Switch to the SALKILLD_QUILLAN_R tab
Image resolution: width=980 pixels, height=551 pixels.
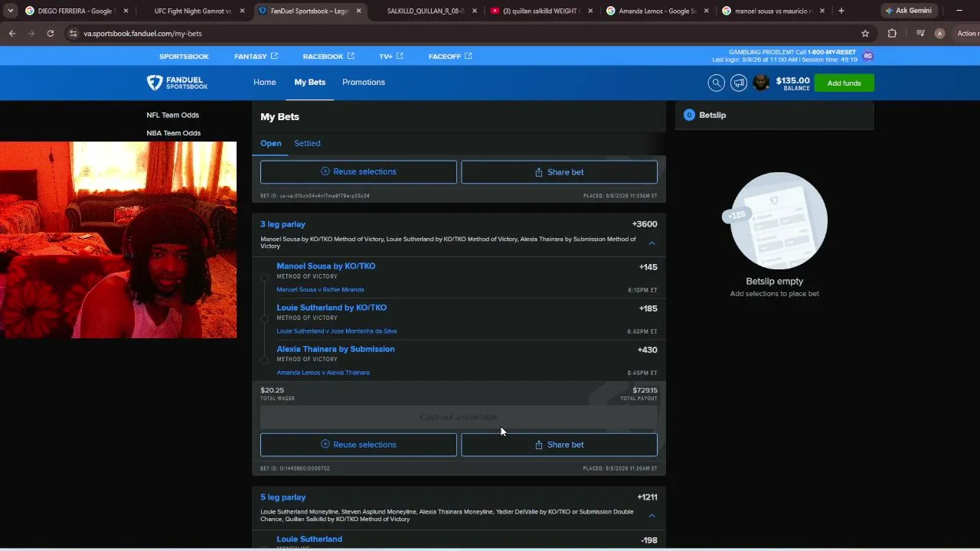point(425,11)
